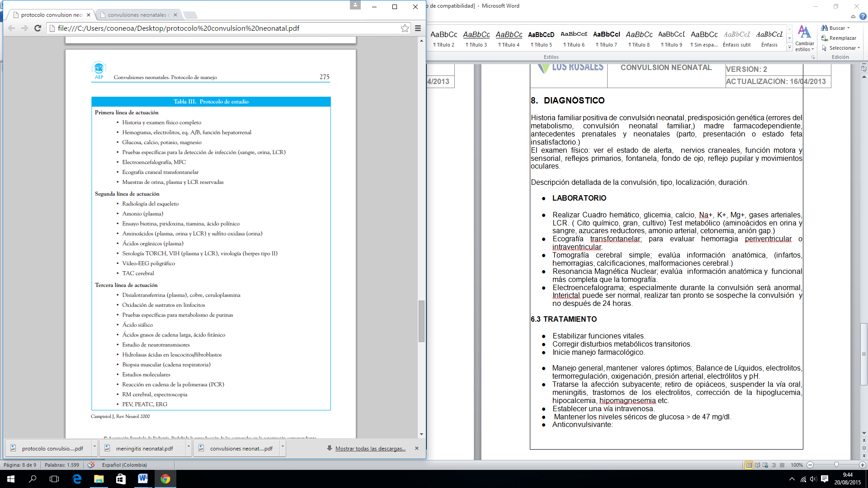Toggle Outline view in status bar
Image resolution: width=868 pixels, height=488 pixels.
[774, 465]
